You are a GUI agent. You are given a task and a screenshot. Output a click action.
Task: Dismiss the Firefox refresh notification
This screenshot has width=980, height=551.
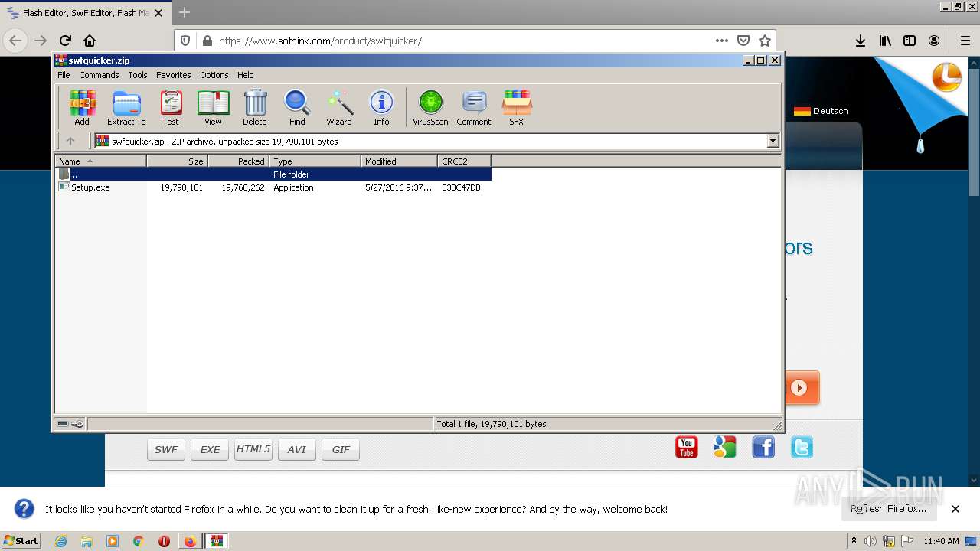click(955, 509)
